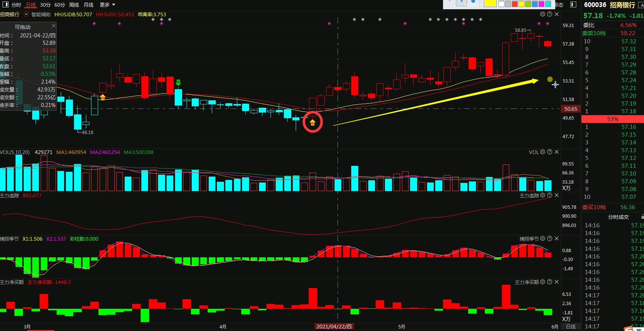Click the 乖离率:3.753 indicator value
Image resolution: width=644 pixels, height=331 pixels.
tap(152, 14)
